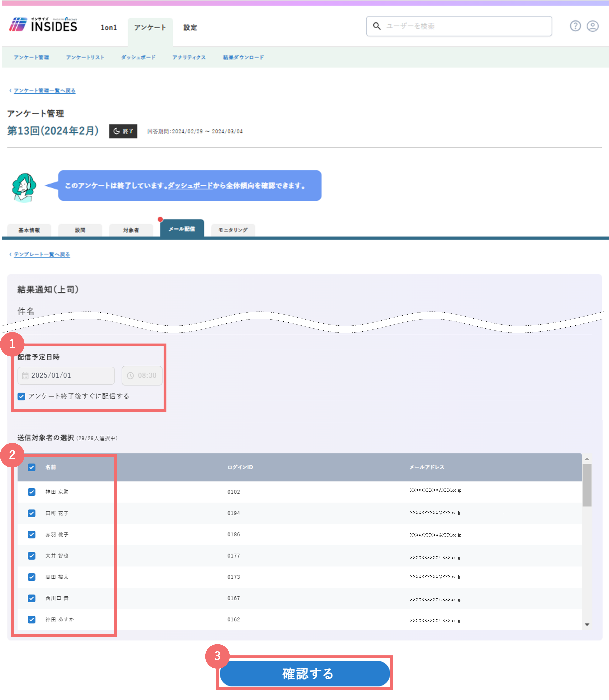Switch to 基本情報 tab
Image resolution: width=609 pixels, height=700 pixels.
click(29, 230)
